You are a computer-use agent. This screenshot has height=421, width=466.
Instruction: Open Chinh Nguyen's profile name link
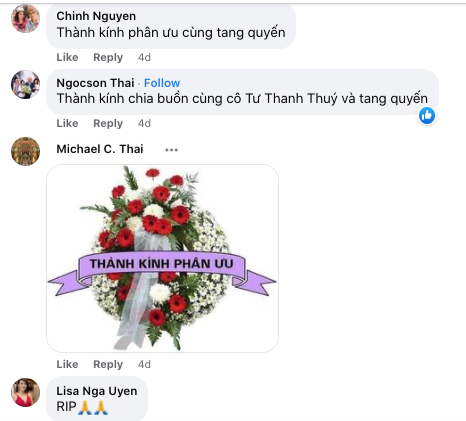click(96, 16)
